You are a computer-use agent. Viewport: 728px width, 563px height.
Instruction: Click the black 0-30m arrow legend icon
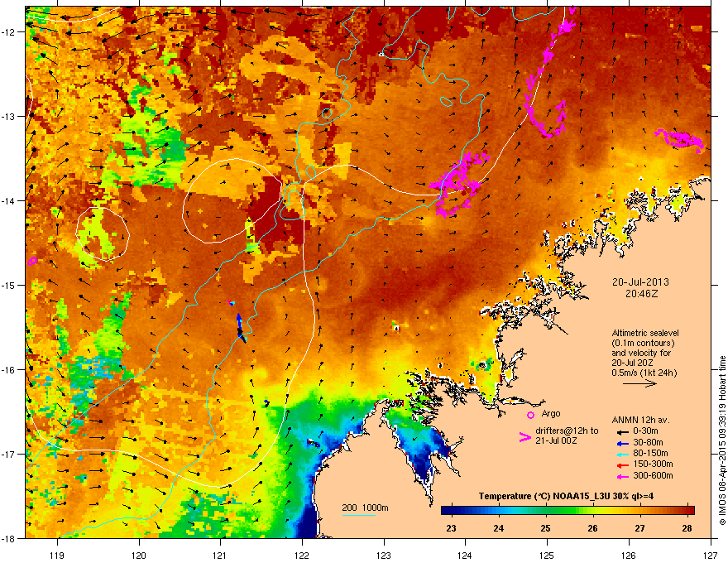point(622,431)
